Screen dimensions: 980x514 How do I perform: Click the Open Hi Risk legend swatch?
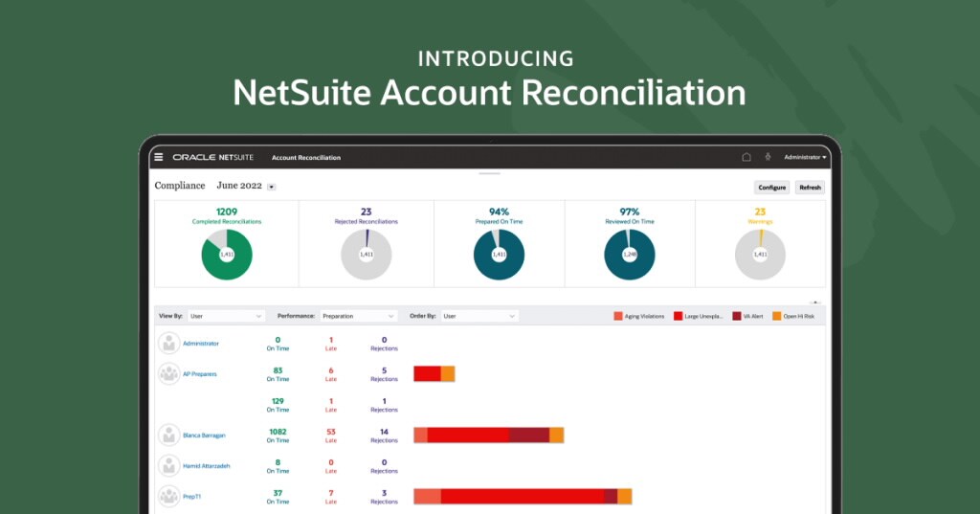(777, 317)
